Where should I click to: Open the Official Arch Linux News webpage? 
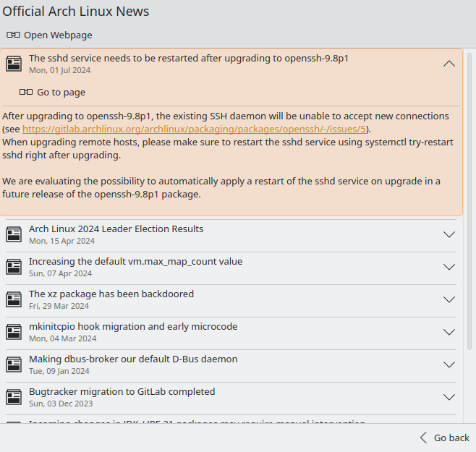click(x=49, y=35)
